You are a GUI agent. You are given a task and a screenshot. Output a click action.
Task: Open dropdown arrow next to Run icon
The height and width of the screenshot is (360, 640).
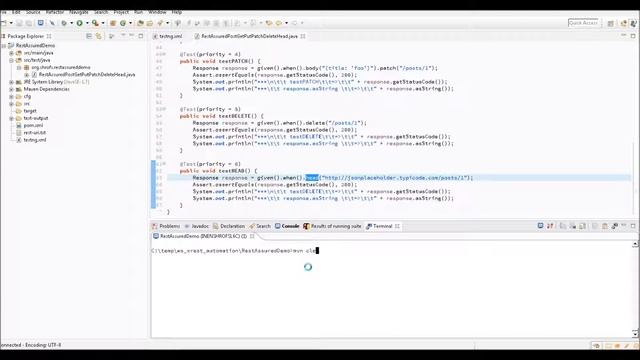tap(87, 23)
